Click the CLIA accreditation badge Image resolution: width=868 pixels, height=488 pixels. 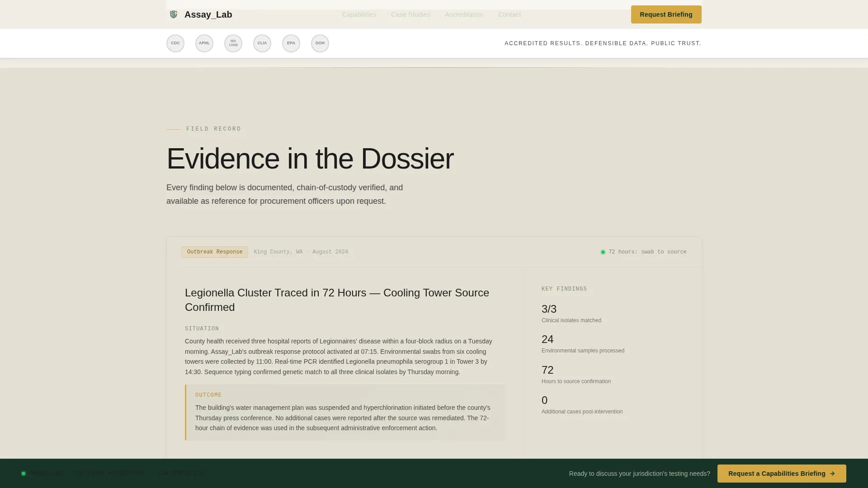pyautogui.click(x=262, y=43)
